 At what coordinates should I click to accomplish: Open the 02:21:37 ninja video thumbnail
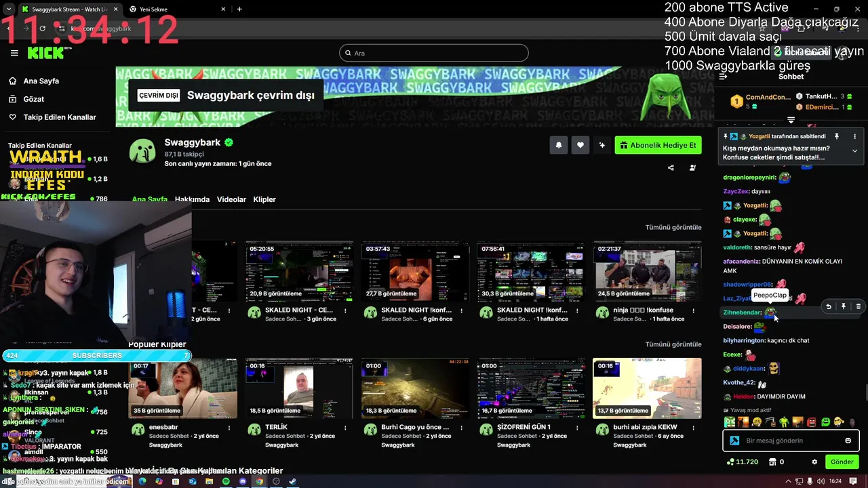(x=647, y=271)
